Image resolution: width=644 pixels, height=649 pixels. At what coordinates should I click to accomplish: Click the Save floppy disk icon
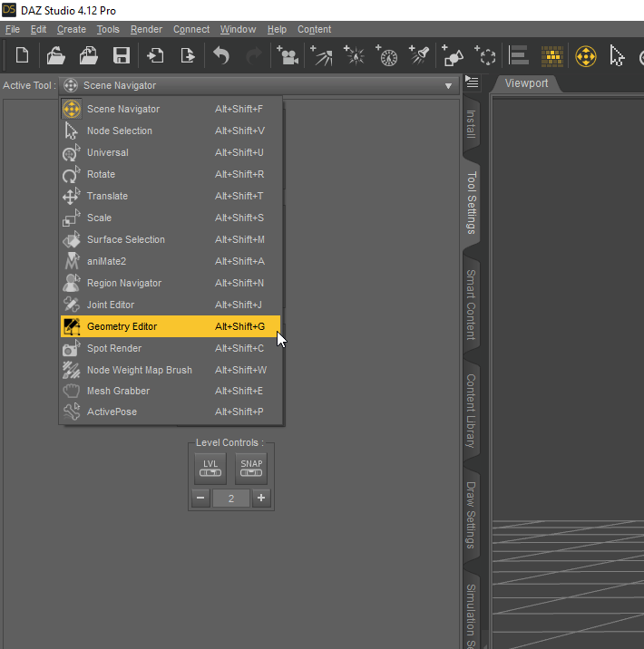point(122,55)
